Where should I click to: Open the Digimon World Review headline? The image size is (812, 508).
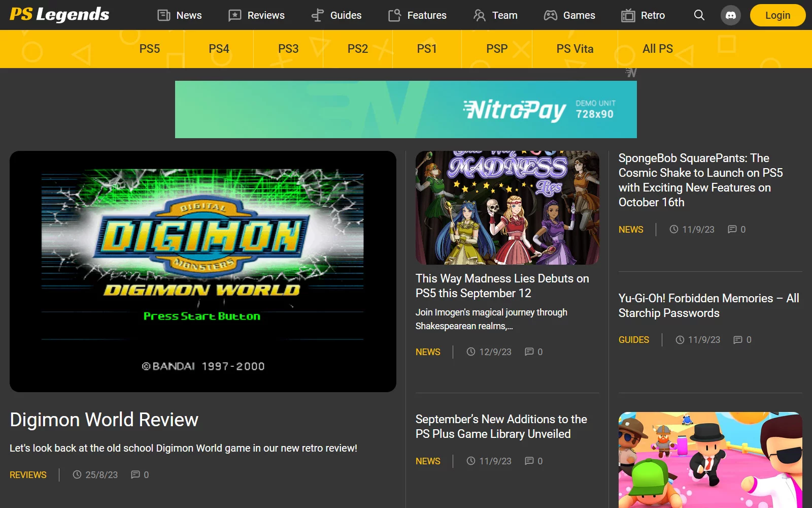click(x=104, y=420)
